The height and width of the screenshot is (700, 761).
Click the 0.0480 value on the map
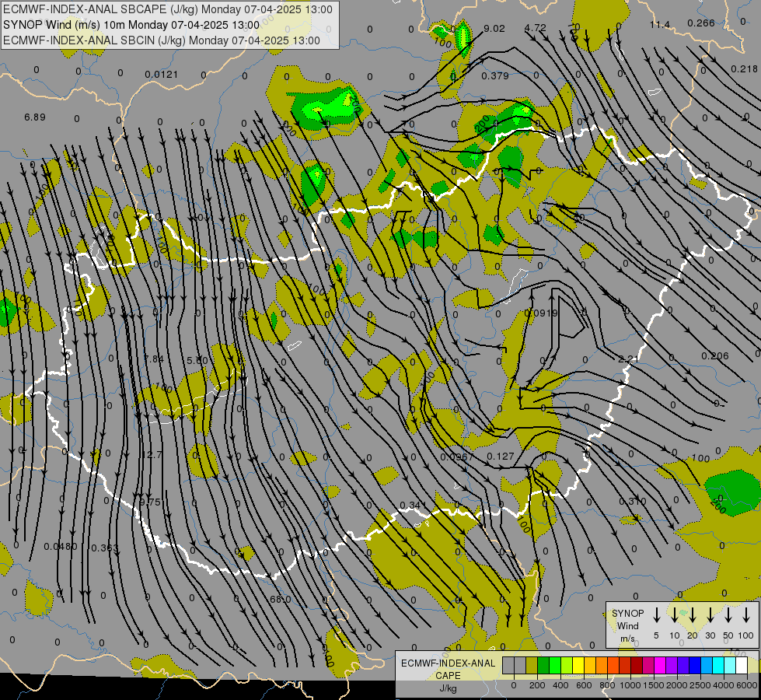tap(60, 547)
